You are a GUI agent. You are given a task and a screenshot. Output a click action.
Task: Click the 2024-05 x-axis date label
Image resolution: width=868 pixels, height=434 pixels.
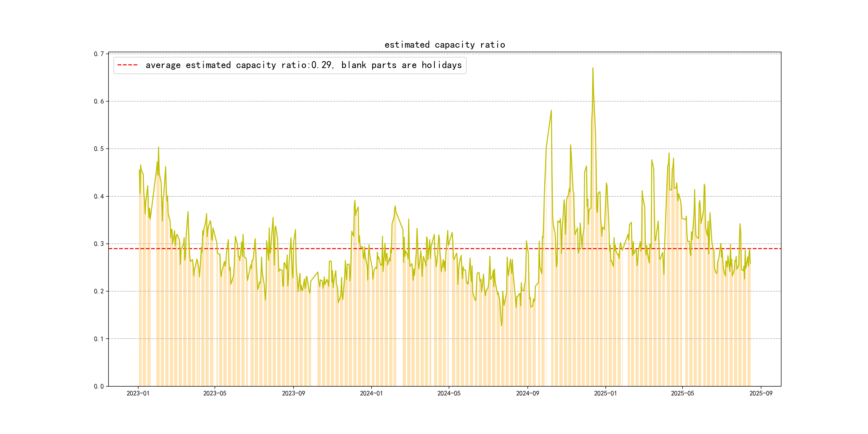click(x=448, y=394)
